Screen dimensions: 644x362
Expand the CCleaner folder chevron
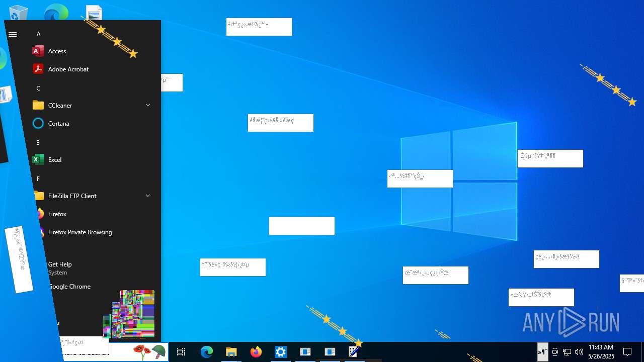pyautogui.click(x=148, y=105)
